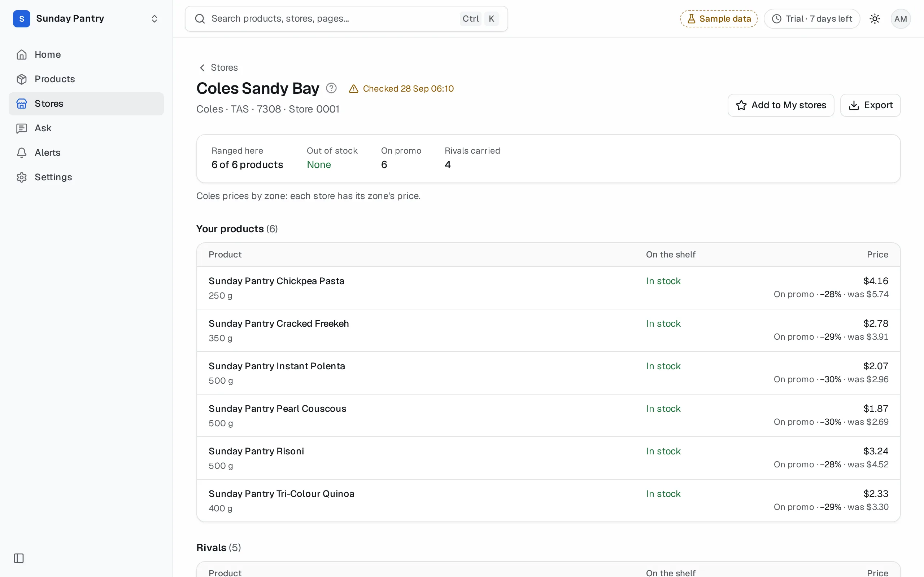Select the Ask chat icon in sidebar

pyautogui.click(x=22, y=128)
